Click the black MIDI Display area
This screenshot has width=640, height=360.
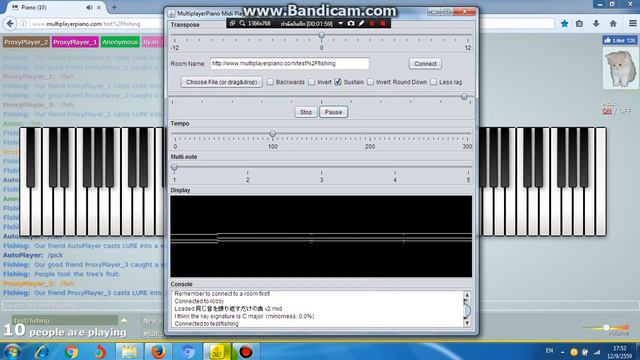(x=321, y=236)
